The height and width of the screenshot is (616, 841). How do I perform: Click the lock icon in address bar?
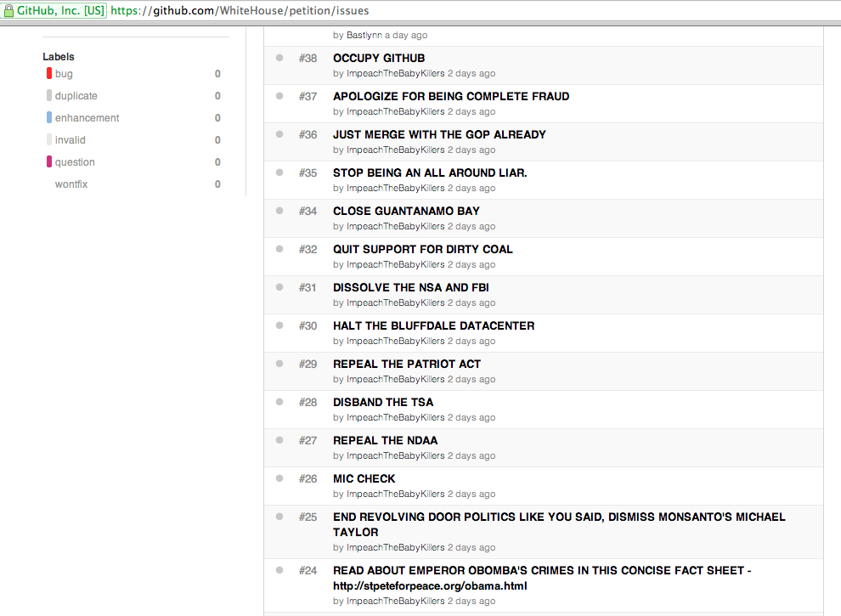[8, 11]
